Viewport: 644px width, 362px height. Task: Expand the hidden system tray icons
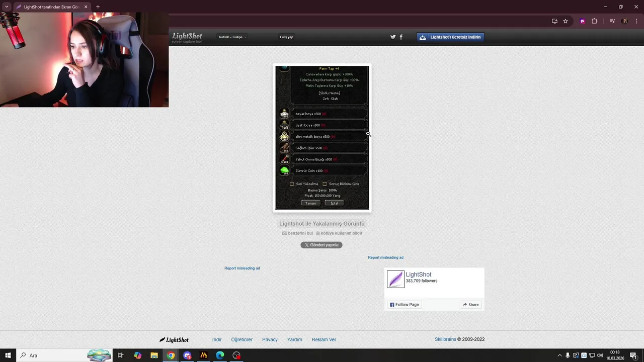tap(559, 355)
